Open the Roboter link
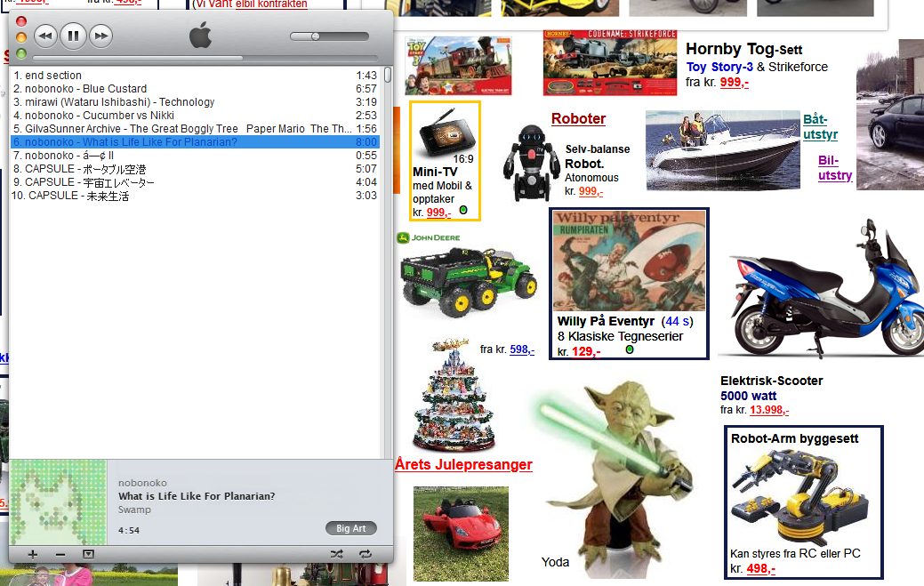Screen dimensions: 924x586 [578, 119]
